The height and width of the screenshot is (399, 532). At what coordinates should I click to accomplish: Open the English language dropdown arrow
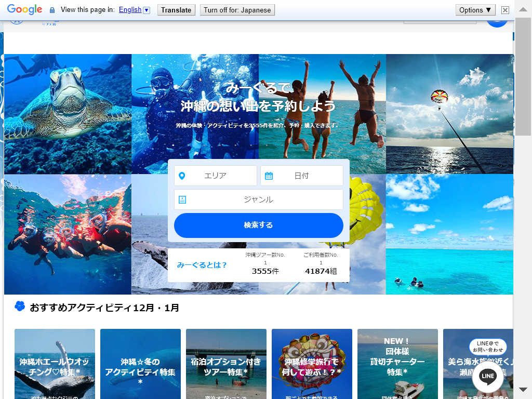click(147, 10)
